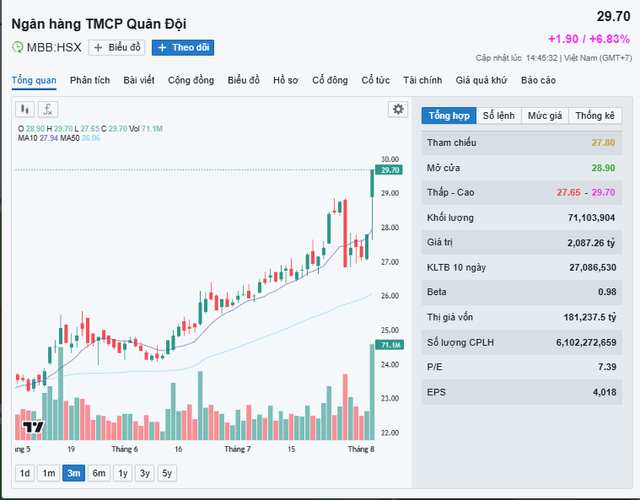The width and height of the screenshot is (640, 500).
Task: Open chart settings gear icon
Action: click(398, 109)
